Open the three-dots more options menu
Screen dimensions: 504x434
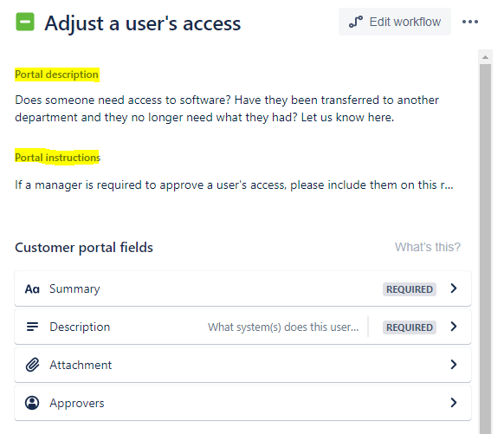[470, 22]
